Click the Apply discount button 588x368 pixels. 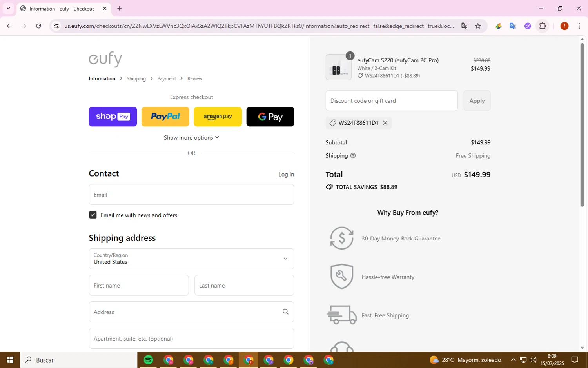477,101
